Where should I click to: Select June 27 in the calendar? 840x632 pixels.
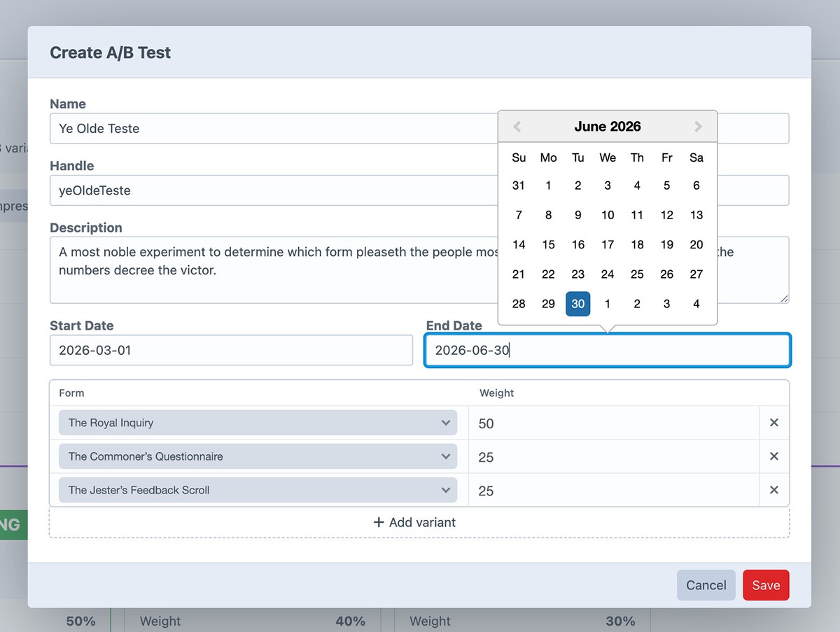coord(696,274)
